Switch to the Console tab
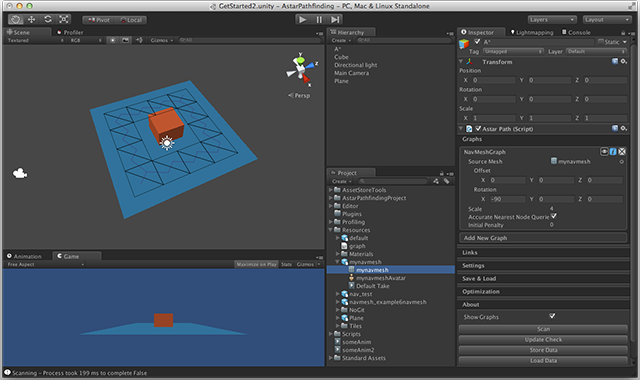 click(x=576, y=32)
